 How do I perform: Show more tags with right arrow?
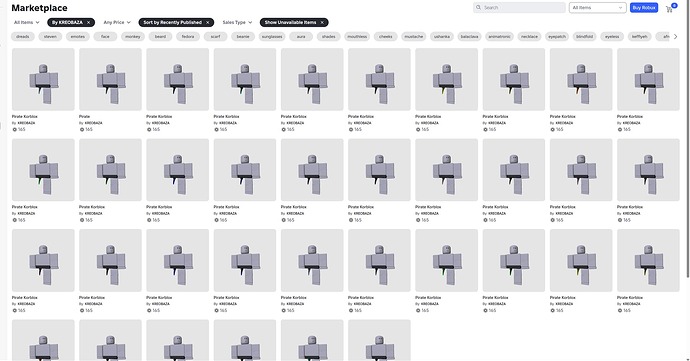tap(676, 37)
